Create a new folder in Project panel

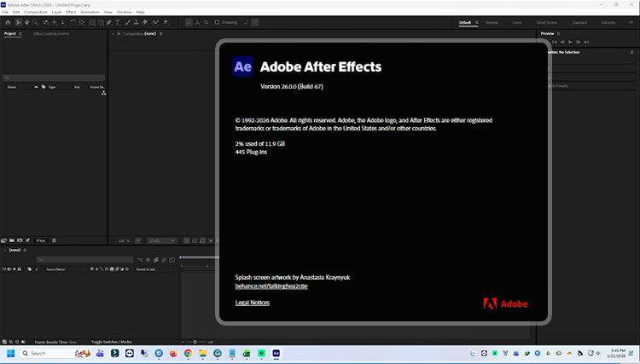click(x=13, y=240)
